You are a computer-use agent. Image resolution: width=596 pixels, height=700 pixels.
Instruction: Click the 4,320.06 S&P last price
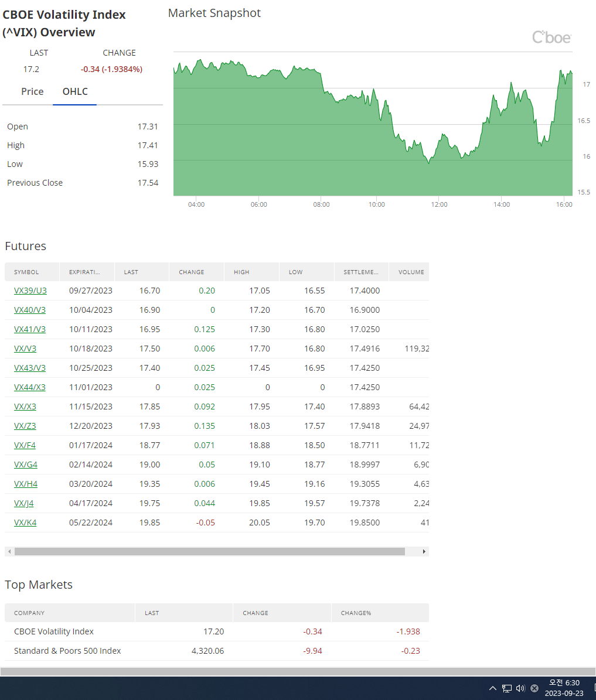pyautogui.click(x=208, y=651)
